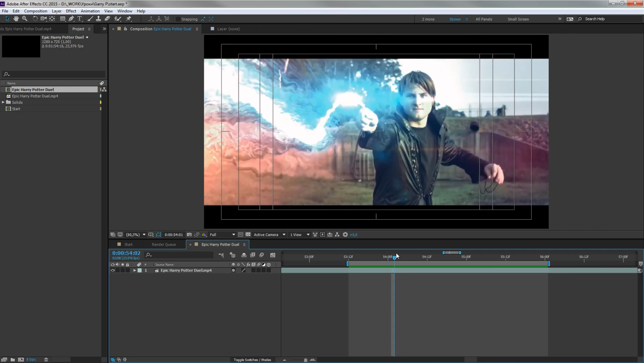This screenshot has height=363, width=644.
Task: Switch to the Start timeline tab
Action: (x=128, y=245)
